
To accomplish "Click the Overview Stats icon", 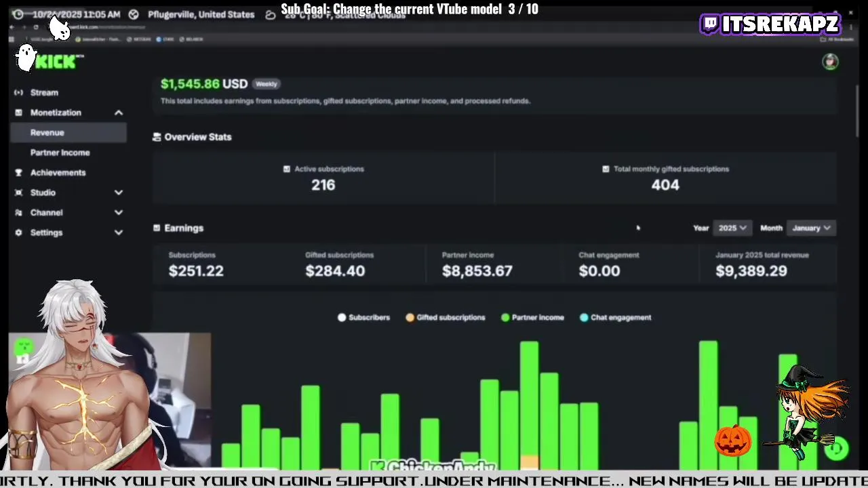I will click(157, 137).
